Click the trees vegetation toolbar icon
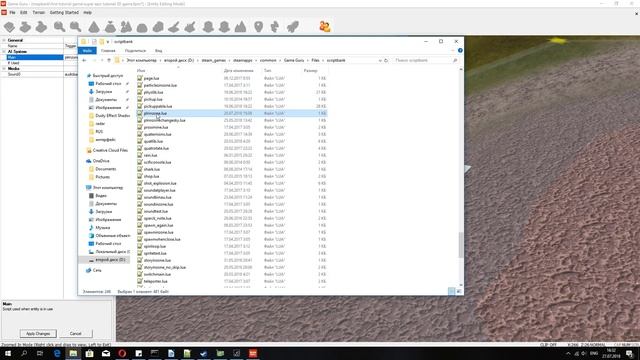This screenshot has height=360, width=640. [126, 27]
